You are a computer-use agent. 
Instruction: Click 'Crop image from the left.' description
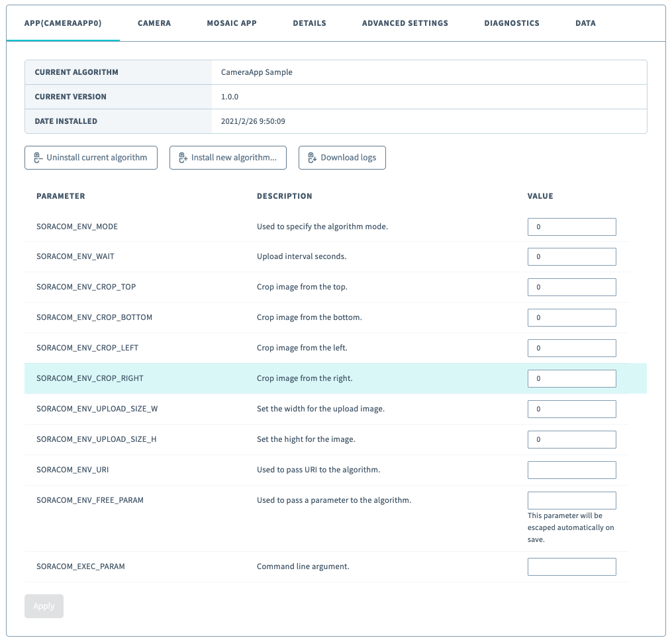click(x=302, y=347)
